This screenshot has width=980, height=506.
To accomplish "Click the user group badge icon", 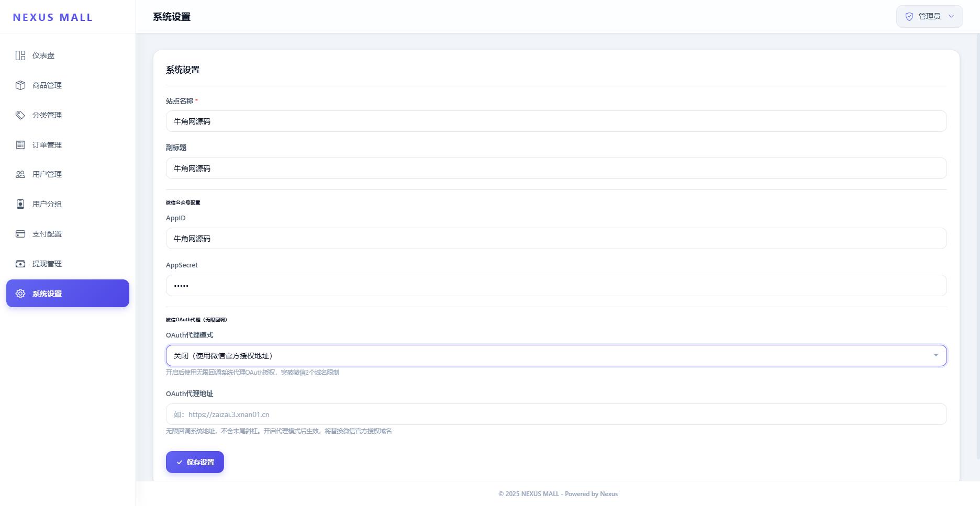I will coord(20,204).
